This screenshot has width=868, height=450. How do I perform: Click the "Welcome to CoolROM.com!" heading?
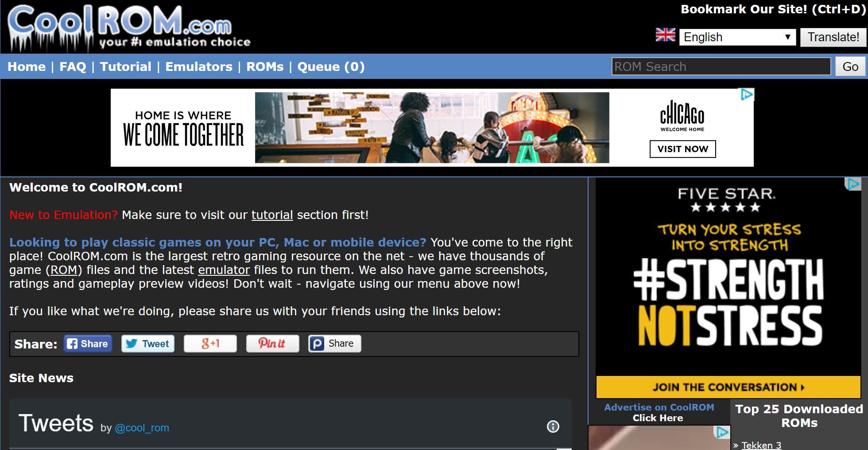96,188
